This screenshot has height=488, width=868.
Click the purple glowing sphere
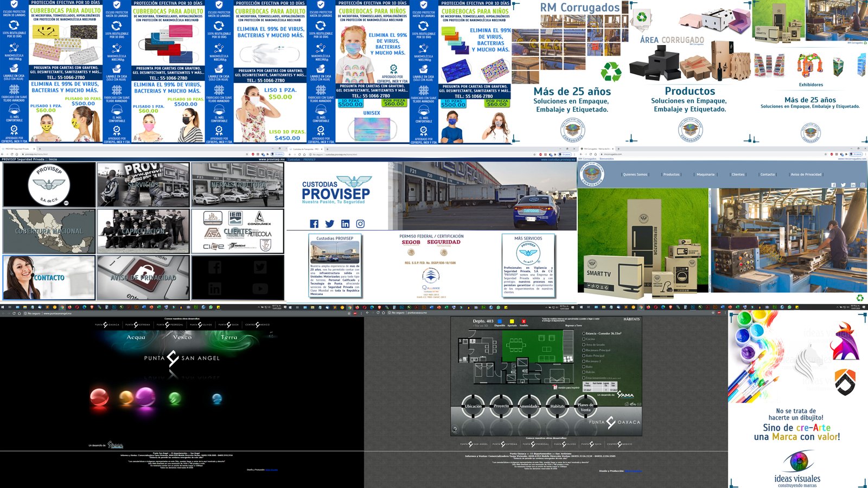click(x=145, y=397)
